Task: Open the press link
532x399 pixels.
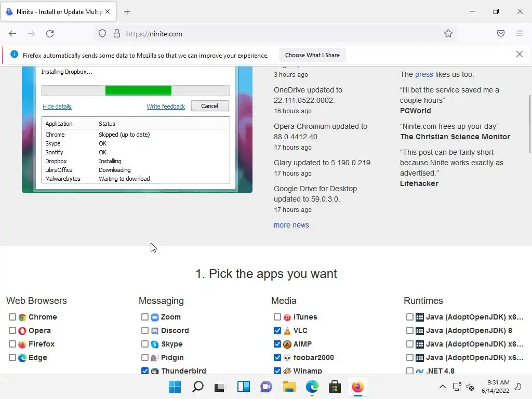Action: click(424, 74)
